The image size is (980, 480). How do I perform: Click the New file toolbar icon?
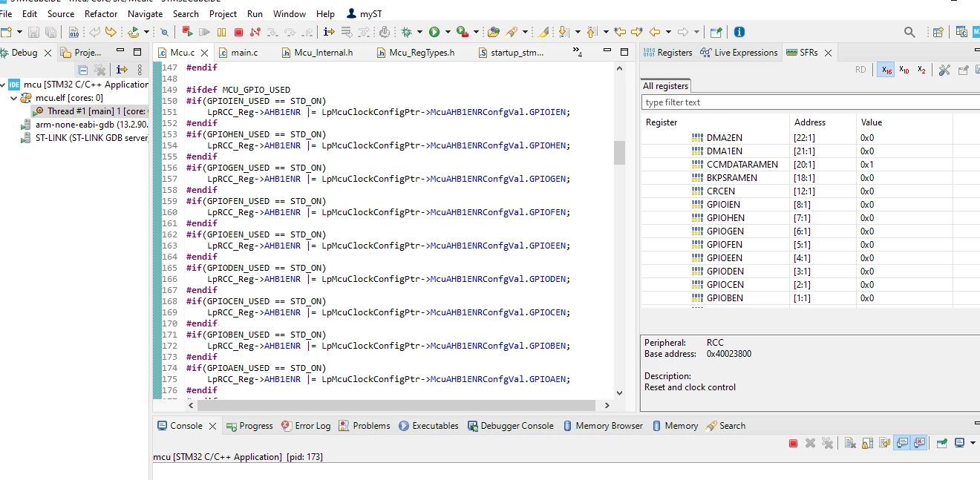[x=6, y=32]
